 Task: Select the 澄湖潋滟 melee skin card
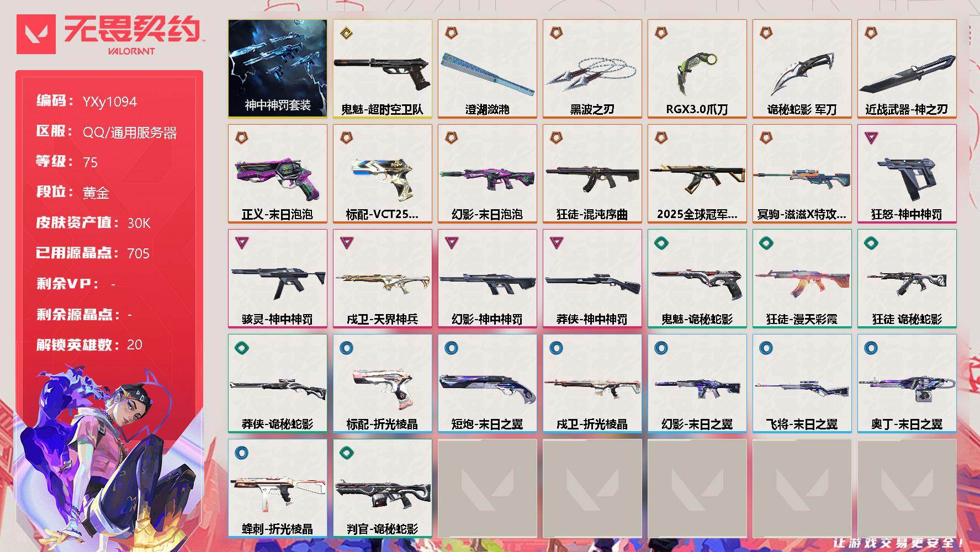point(487,68)
